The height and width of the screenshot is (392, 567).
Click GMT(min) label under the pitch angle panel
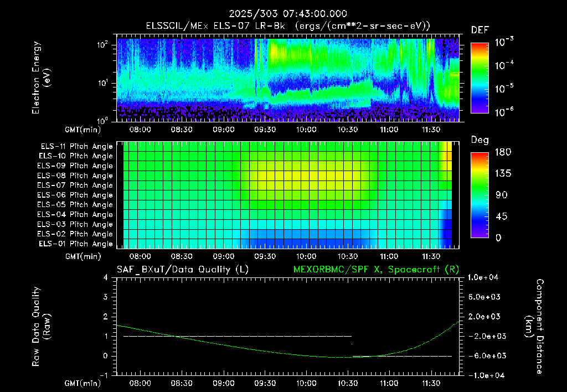[x=83, y=256]
